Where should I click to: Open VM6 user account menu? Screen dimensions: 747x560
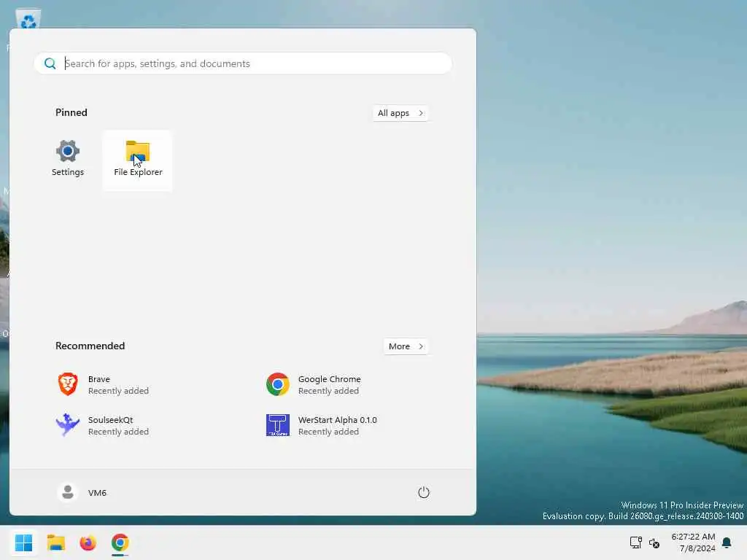[82, 492]
